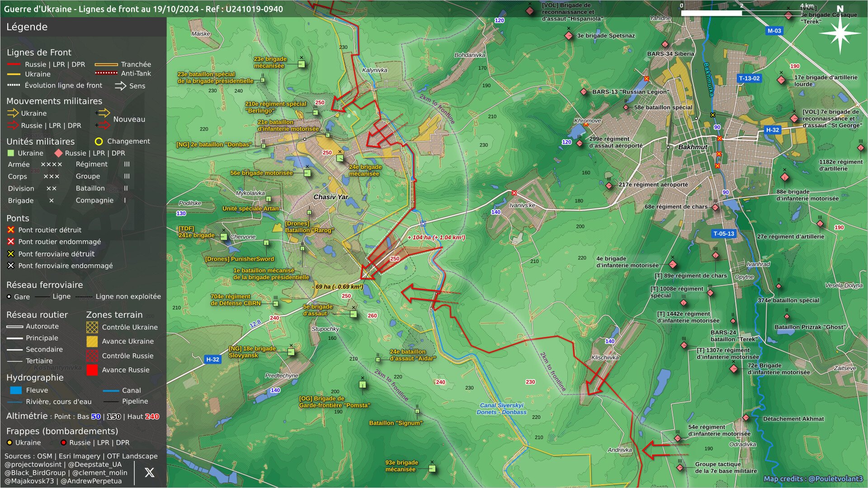Click the Kalynivka village label
The height and width of the screenshot is (488, 868).
(x=375, y=70)
